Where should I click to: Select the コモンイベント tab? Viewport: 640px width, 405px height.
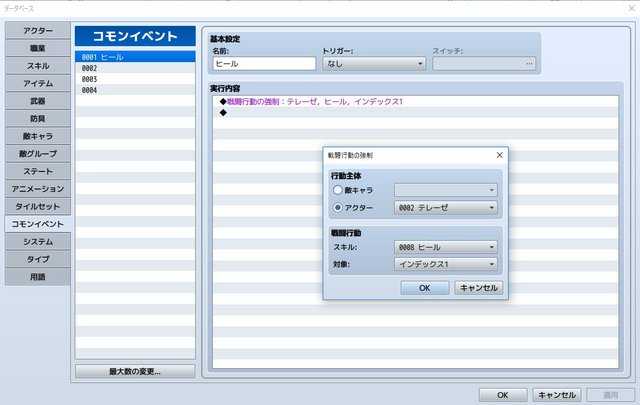click(38, 224)
